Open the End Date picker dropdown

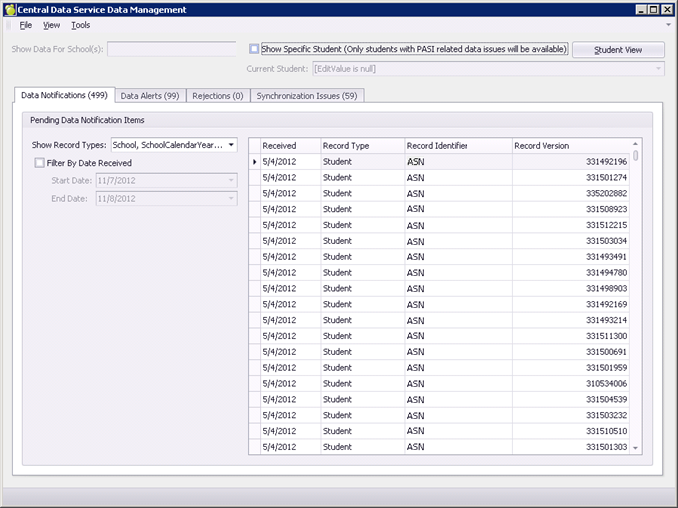231,199
